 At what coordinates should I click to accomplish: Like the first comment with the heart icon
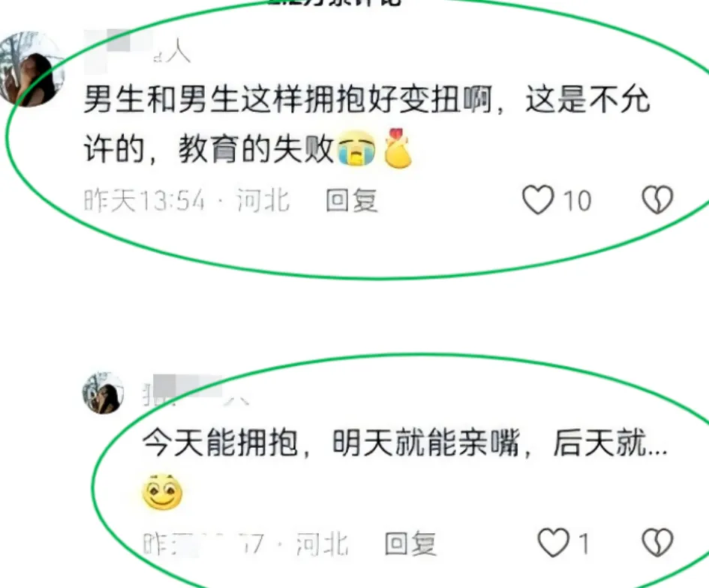pos(538,199)
